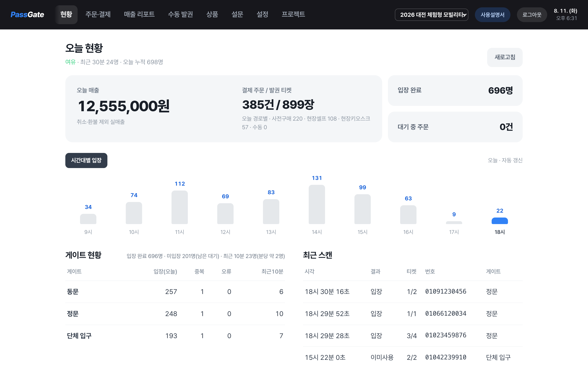Click the 동문 gate row name

click(x=73, y=292)
